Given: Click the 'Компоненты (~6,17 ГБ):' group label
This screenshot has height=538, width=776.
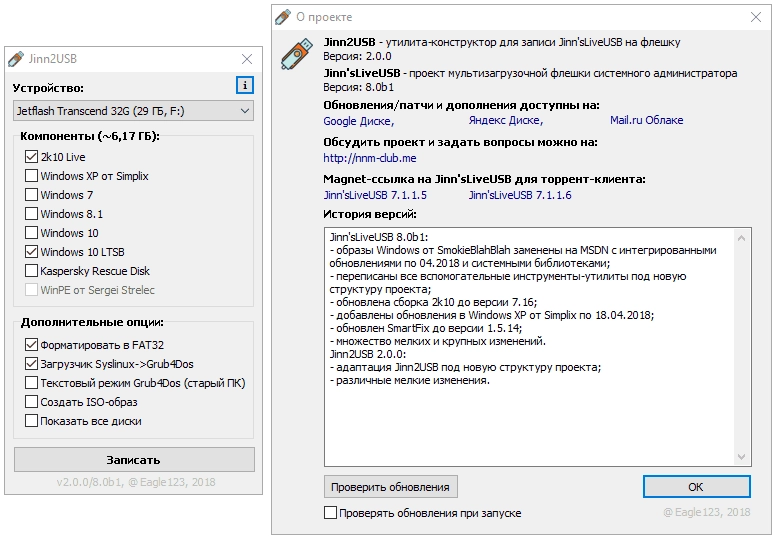Looking at the screenshot, I should [x=90, y=136].
